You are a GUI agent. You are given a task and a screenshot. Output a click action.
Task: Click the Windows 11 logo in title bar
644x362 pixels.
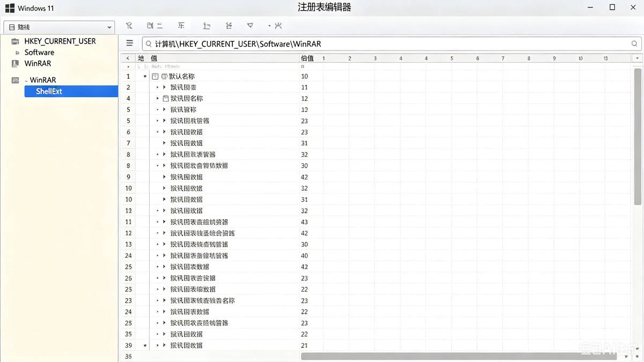(x=9, y=8)
